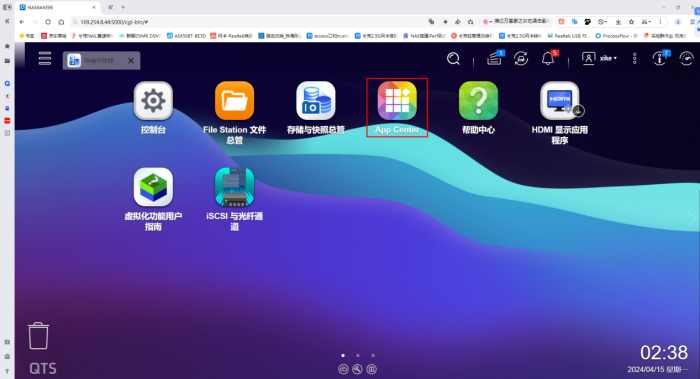Open the 控制台 control panel icon
Viewport: 700px width, 379px height.
click(153, 101)
